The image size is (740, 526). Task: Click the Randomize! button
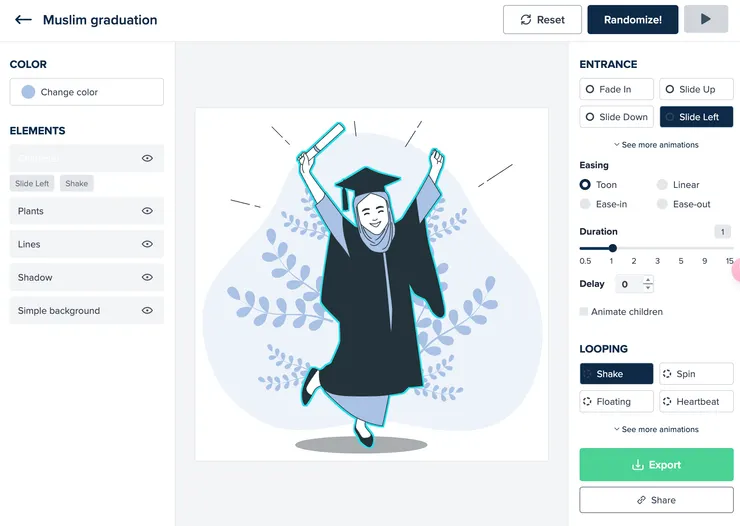pos(632,19)
